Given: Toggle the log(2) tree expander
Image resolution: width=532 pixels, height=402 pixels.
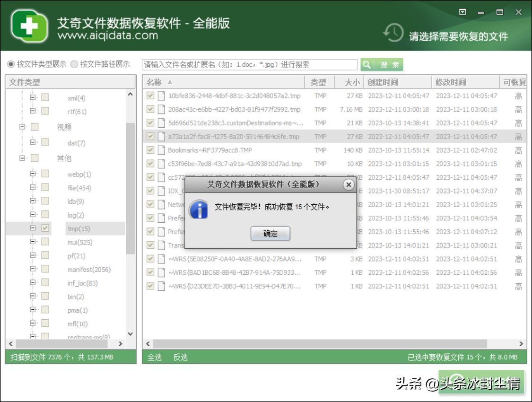Looking at the screenshot, I should (33, 214).
